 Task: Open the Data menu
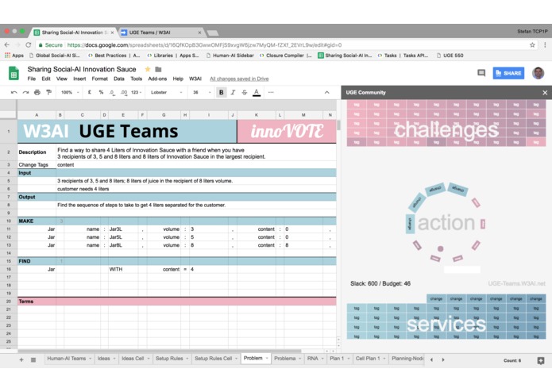pos(119,79)
